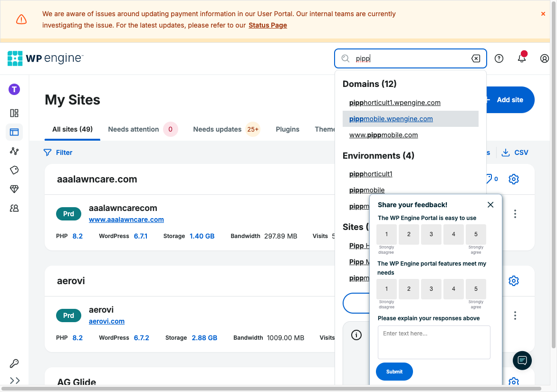This screenshot has width=557, height=392.
Task: Open the users icon in sidebar
Action: tap(14, 208)
